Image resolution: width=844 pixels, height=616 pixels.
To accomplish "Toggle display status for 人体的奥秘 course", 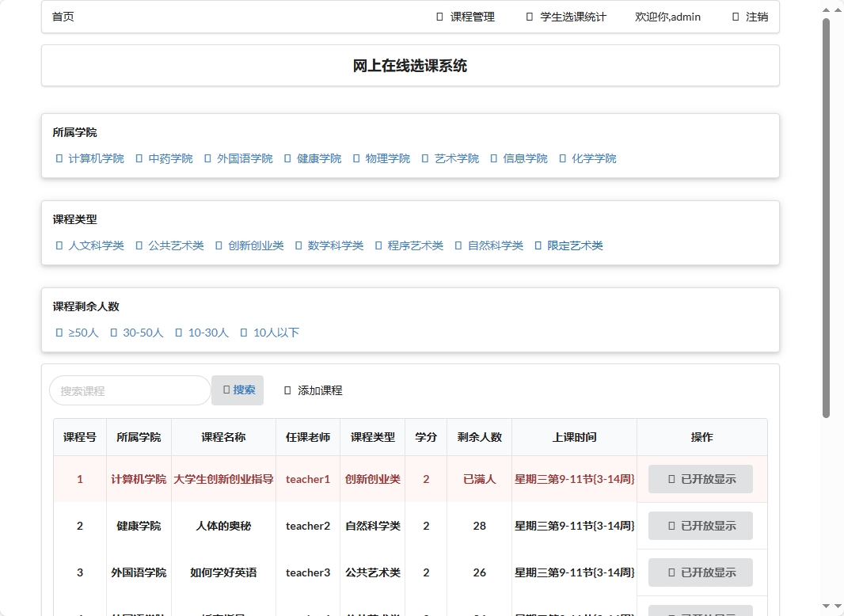I will tap(701, 526).
